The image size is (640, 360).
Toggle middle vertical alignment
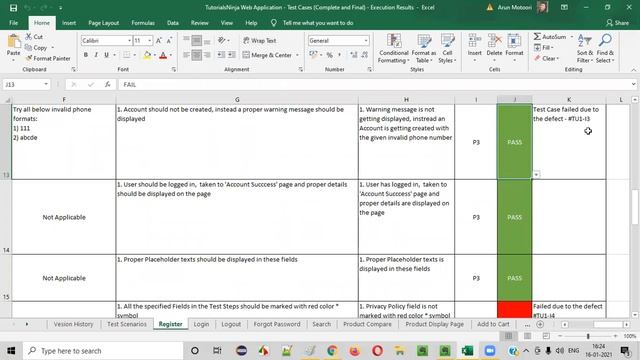click(x=197, y=40)
